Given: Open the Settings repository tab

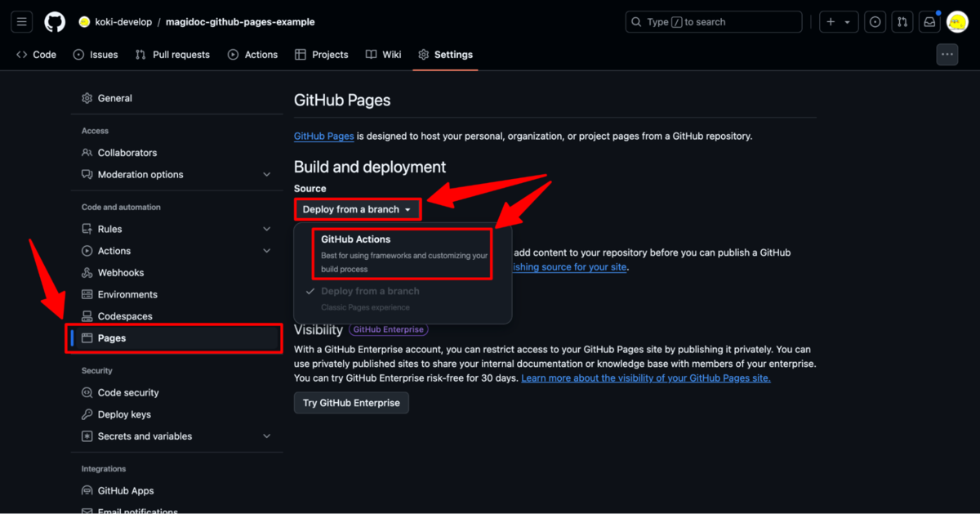Looking at the screenshot, I should click(445, 55).
